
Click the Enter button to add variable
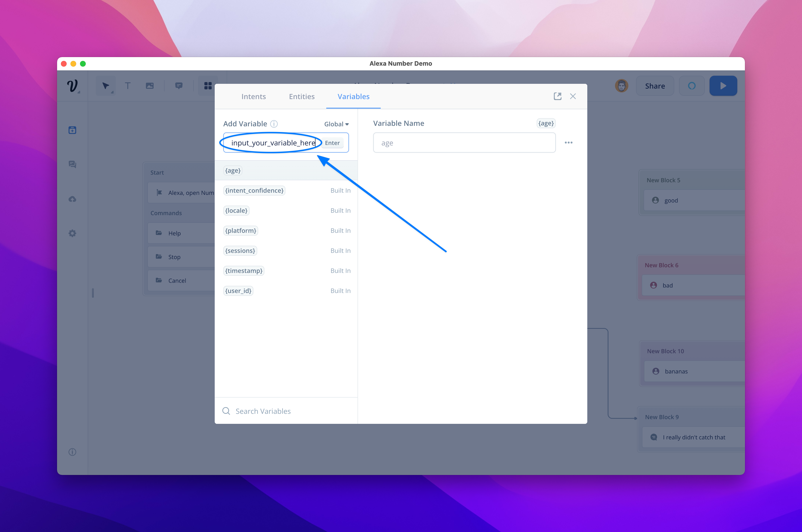click(332, 143)
